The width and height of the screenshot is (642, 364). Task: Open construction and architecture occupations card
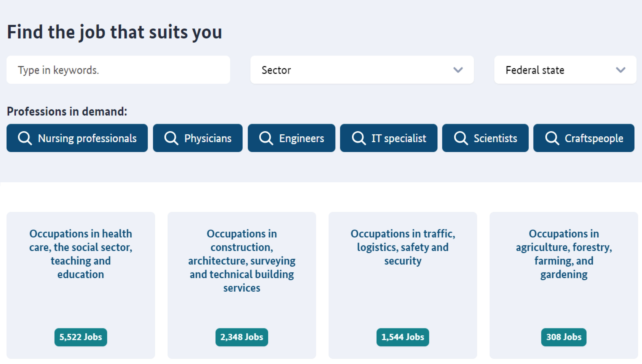point(242,285)
